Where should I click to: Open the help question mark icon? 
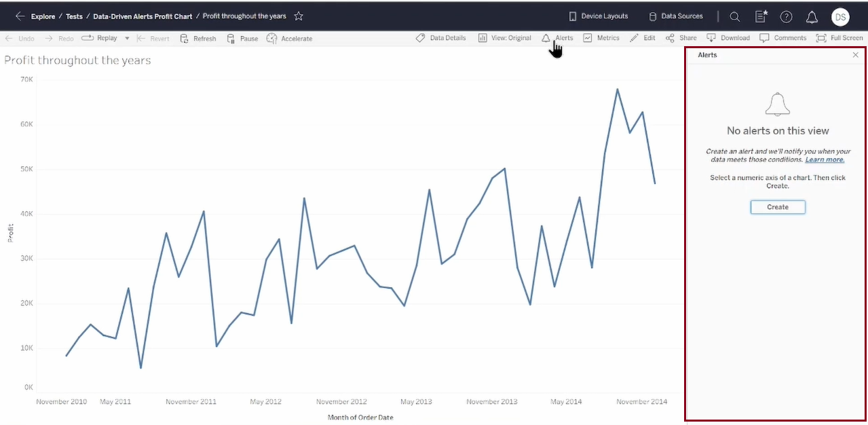tap(786, 17)
